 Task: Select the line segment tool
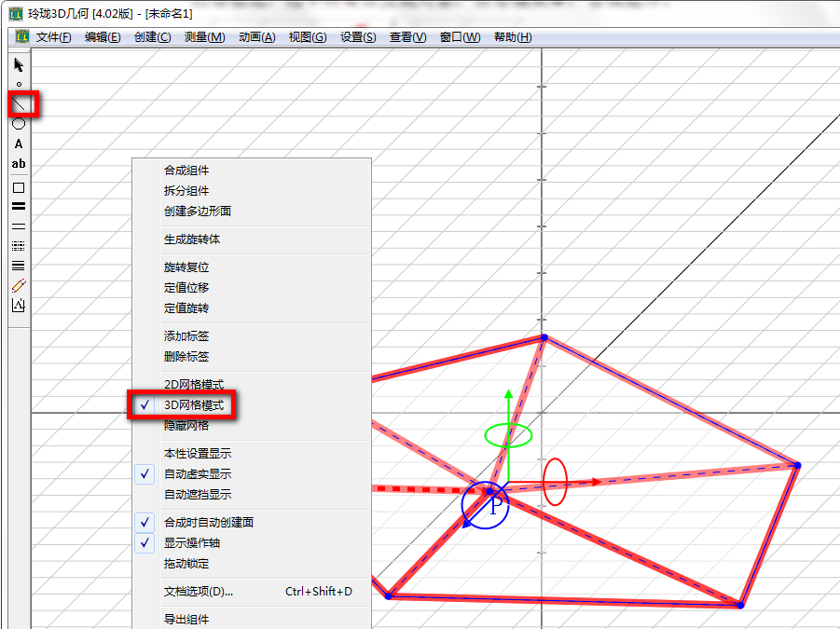pos(20,103)
